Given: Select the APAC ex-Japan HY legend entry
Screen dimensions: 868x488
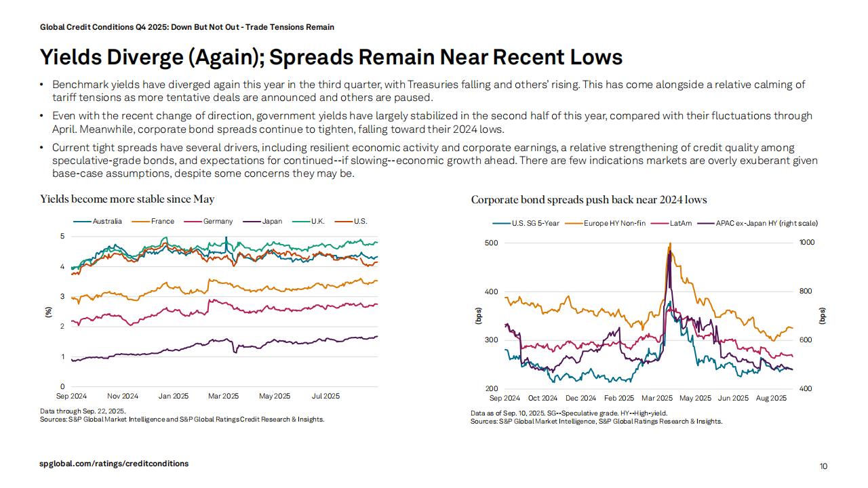Looking at the screenshot, I should click(x=766, y=223).
